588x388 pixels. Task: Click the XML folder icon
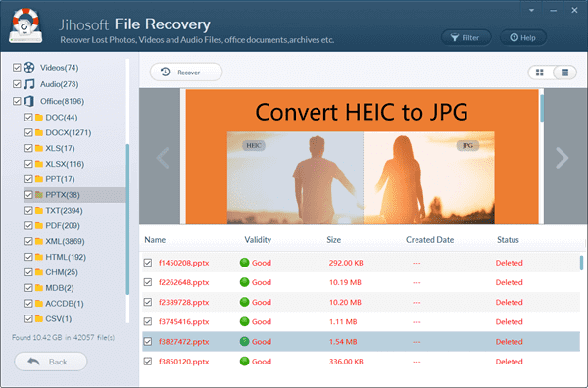[x=39, y=241]
